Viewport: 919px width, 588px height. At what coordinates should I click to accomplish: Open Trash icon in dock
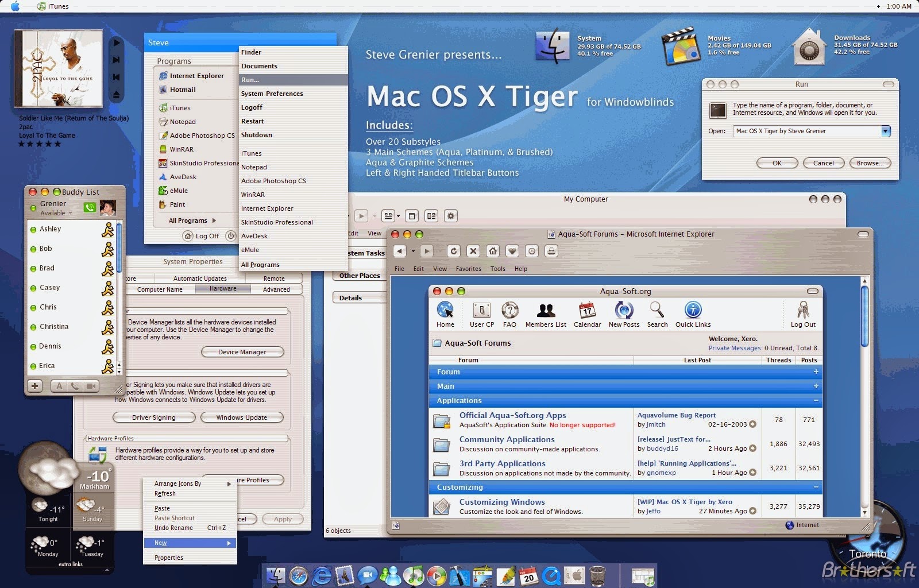click(597, 575)
